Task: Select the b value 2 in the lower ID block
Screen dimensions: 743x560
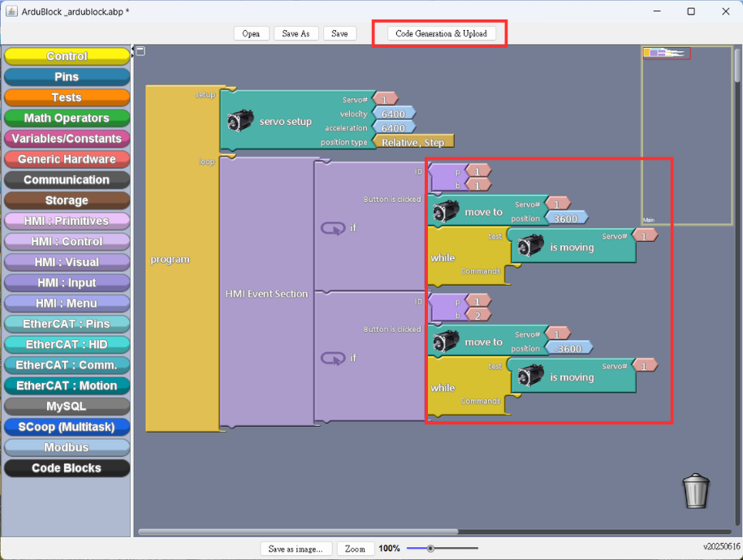Action: (477, 316)
